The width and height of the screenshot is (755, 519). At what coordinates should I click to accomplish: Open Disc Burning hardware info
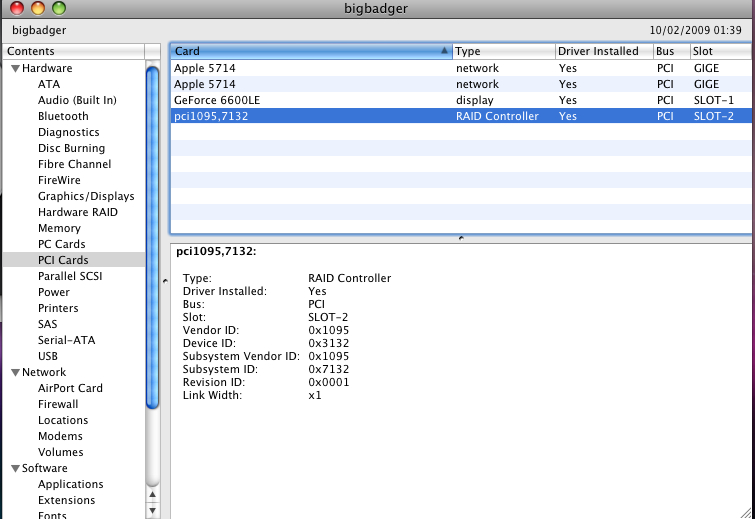(x=71, y=148)
